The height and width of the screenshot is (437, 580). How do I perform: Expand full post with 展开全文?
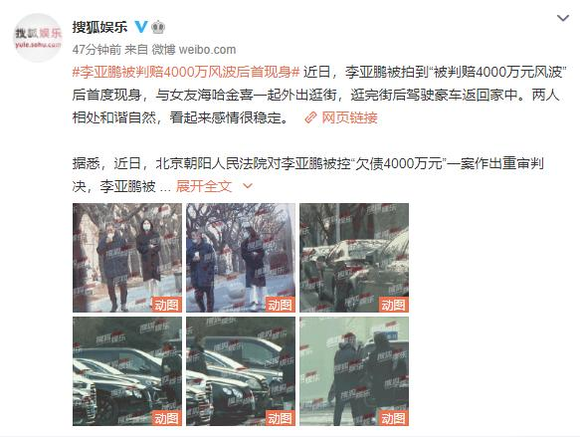pos(203,186)
